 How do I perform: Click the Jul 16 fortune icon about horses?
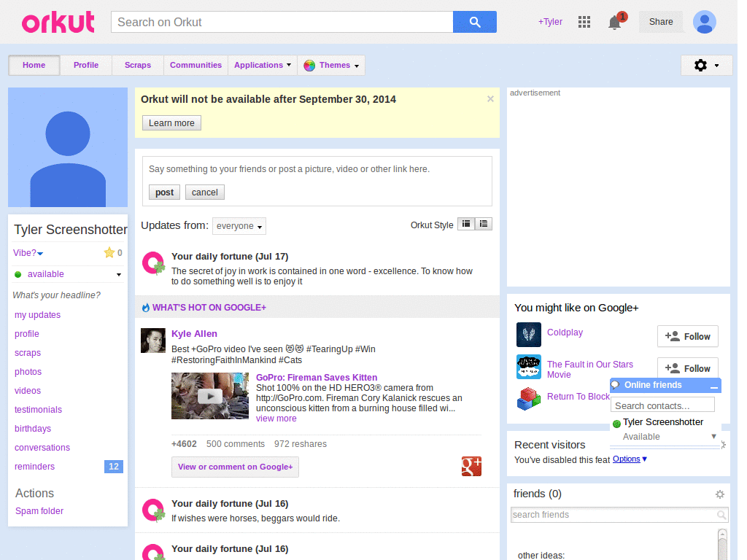click(153, 510)
